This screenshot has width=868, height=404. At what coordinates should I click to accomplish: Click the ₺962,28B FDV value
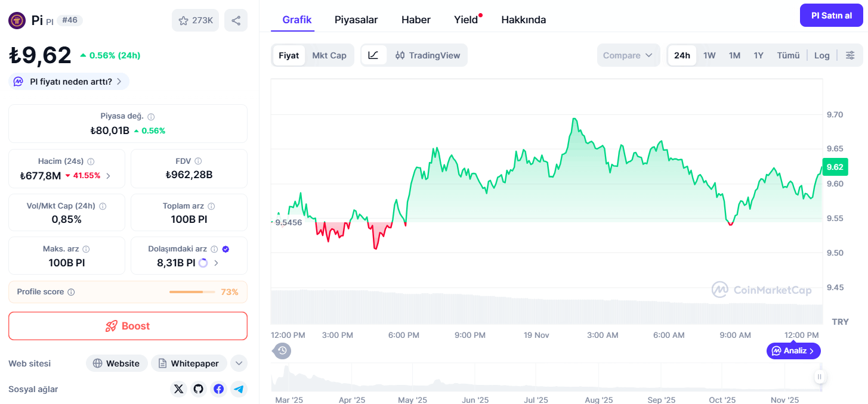(x=189, y=175)
